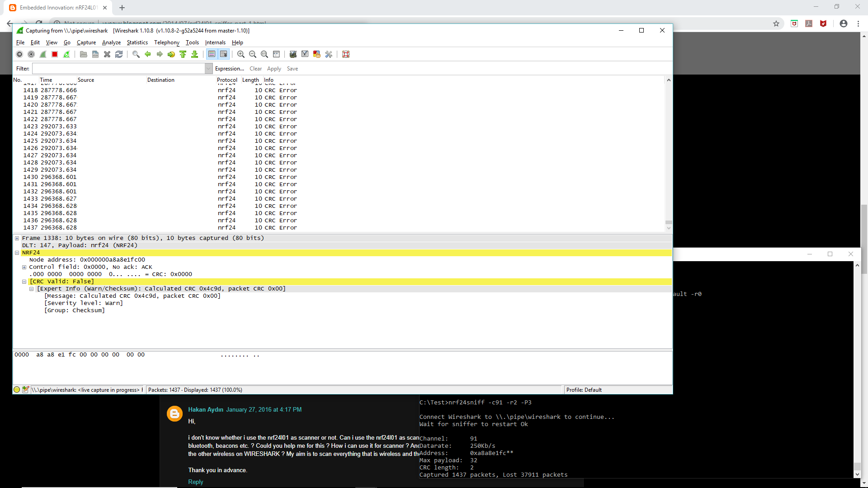Screen dimensions: 868x488
Task: Collapse the Expert Info node
Action: (31, 289)
